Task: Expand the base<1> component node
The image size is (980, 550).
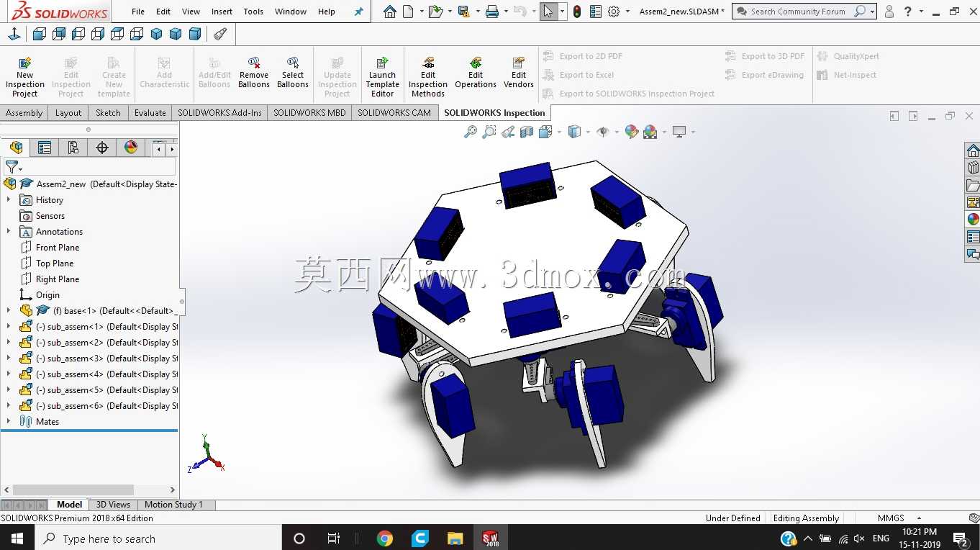Action: (x=9, y=311)
